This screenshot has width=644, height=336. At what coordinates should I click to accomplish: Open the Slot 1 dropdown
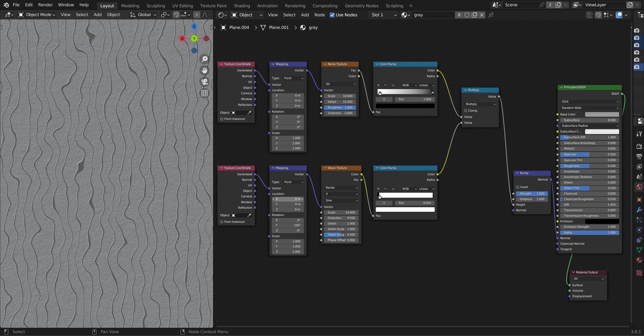click(384, 15)
